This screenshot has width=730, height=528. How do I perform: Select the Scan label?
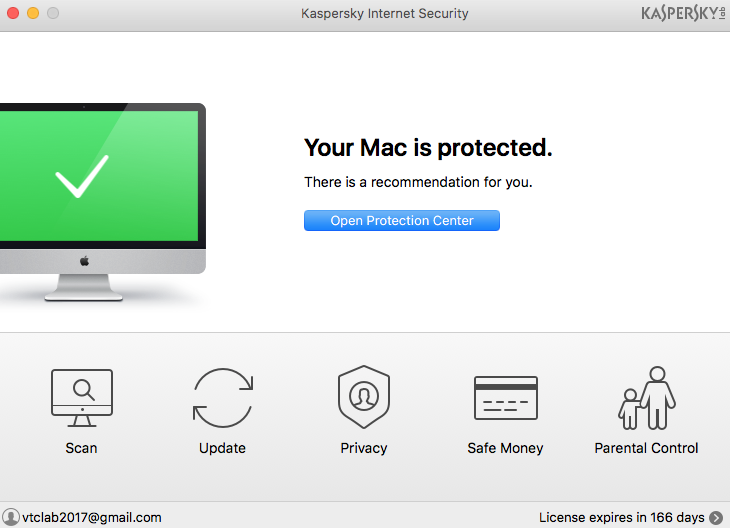click(81, 448)
